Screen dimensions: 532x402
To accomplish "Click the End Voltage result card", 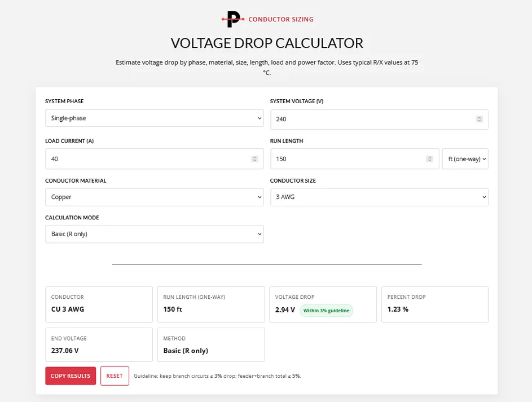I will [99, 344].
